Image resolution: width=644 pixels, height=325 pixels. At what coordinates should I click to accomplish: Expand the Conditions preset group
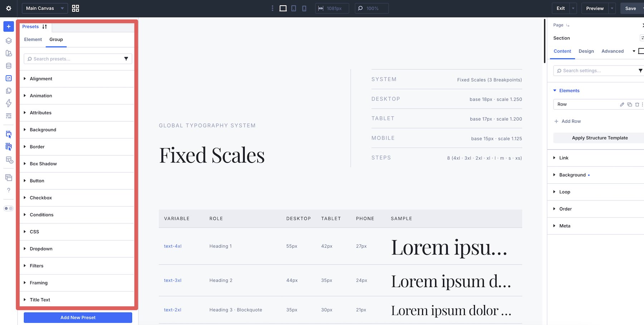[x=77, y=215]
